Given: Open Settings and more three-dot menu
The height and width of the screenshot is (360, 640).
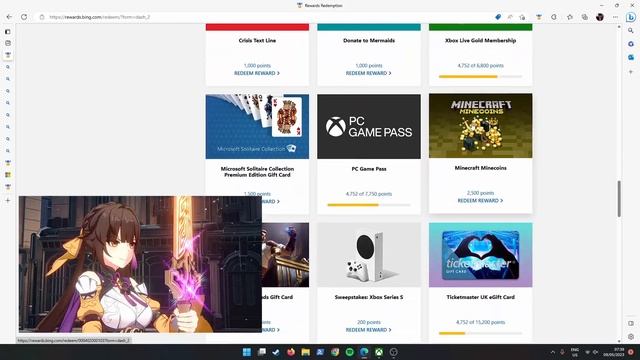Looking at the screenshot, I should 615,17.
